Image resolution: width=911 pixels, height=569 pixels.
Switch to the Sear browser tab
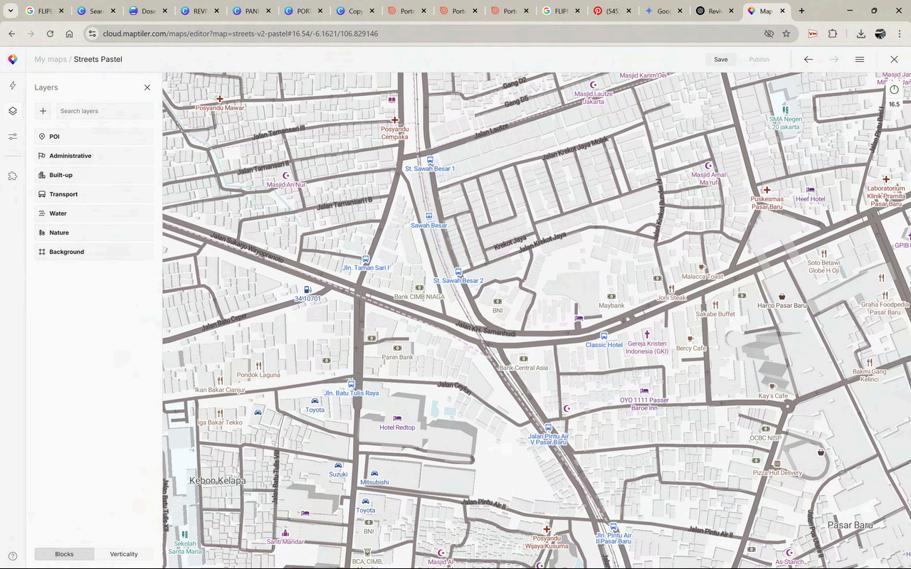click(x=94, y=10)
